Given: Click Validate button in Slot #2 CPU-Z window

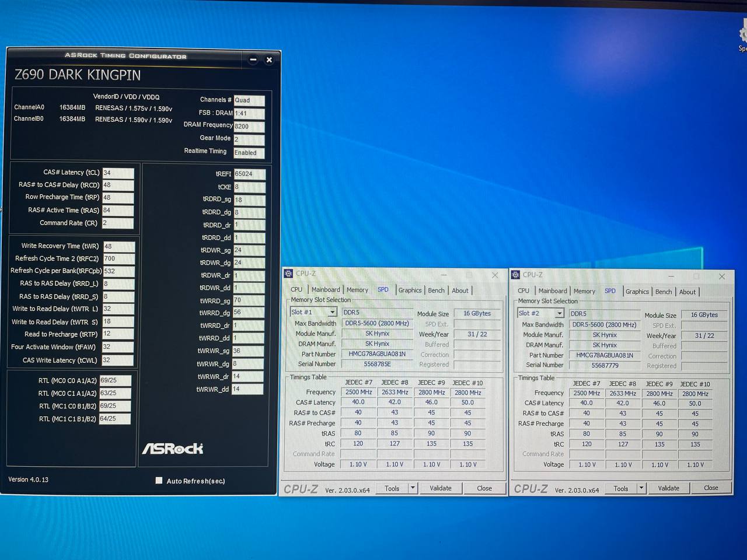Looking at the screenshot, I should (x=669, y=488).
